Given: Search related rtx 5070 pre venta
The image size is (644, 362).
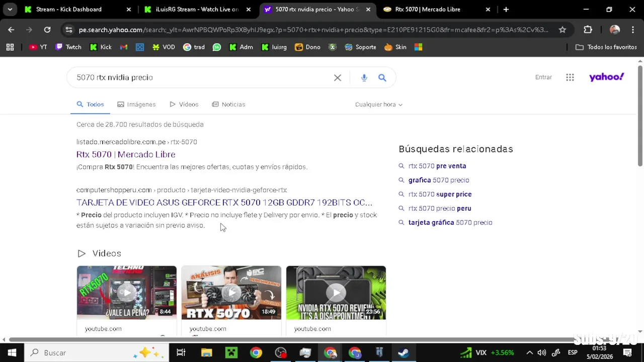Looking at the screenshot, I should (437, 166).
